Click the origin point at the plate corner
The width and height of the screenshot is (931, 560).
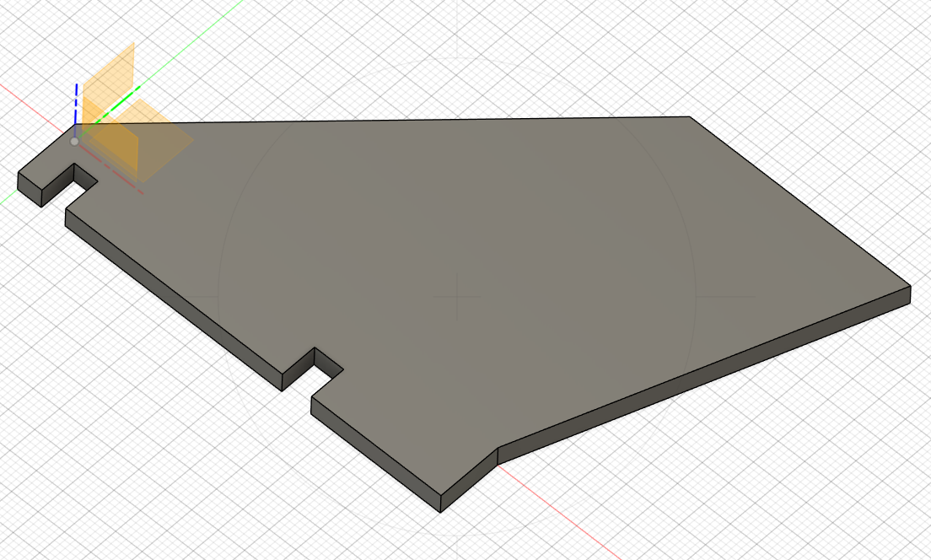click(x=74, y=142)
